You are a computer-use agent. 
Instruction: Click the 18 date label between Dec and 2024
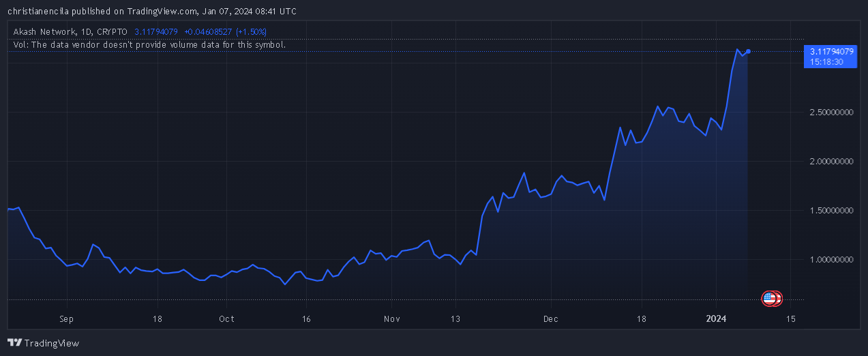(641, 318)
